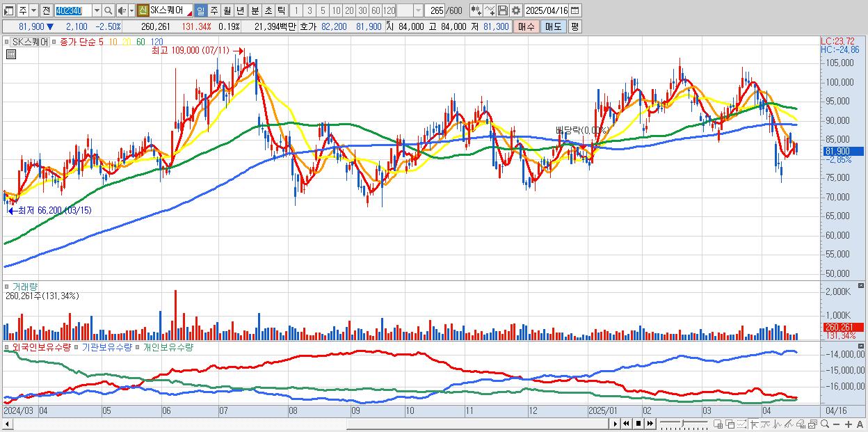Stop chart replay
Viewport: 868px width, 432px height.
638,424
